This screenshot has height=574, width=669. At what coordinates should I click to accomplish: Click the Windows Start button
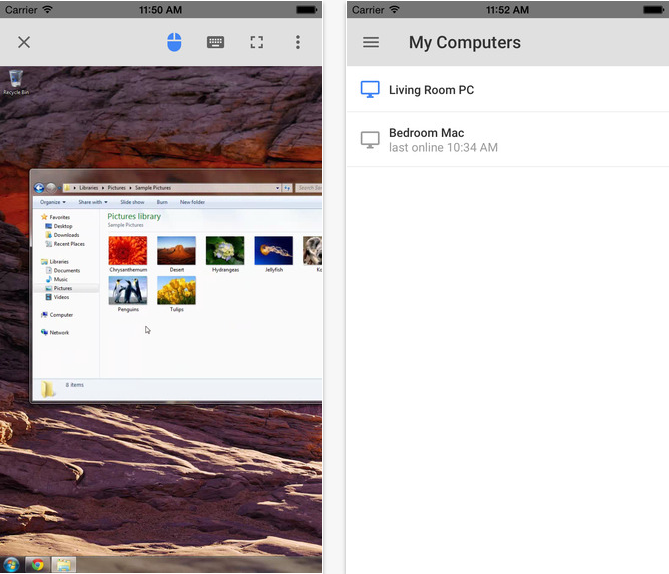click(12, 565)
